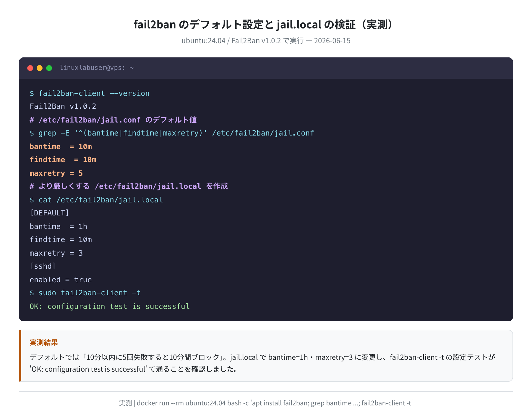532x419 pixels.
Task: Select the '[sshd]' section line
Action: coord(43,266)
